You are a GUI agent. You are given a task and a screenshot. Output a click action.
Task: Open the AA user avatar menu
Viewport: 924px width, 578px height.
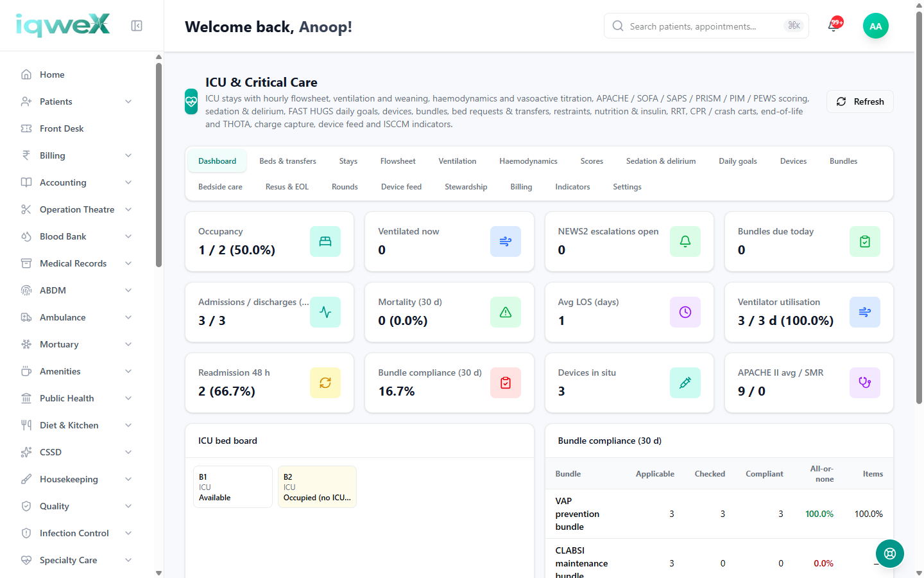pyautogui.click(x=876, y=26)
